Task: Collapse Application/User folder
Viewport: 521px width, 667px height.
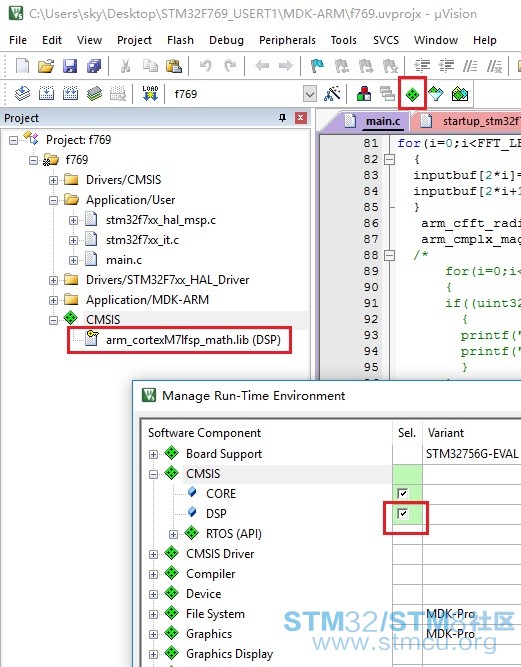Action: coord(53,200)
